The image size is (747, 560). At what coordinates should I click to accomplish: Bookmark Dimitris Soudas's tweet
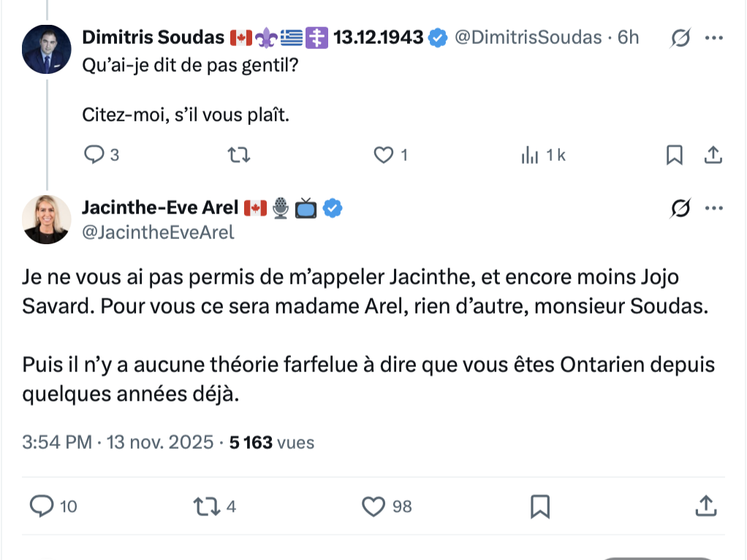[675, 154]
